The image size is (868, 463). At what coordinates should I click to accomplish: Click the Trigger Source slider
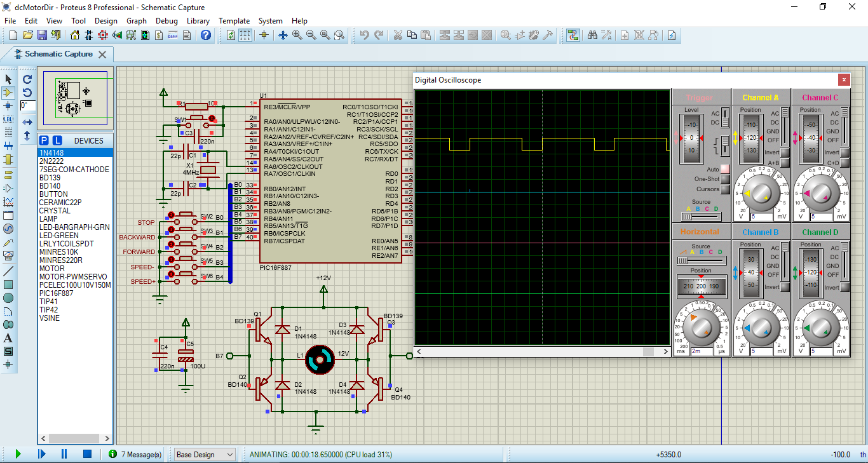(701, 217)
